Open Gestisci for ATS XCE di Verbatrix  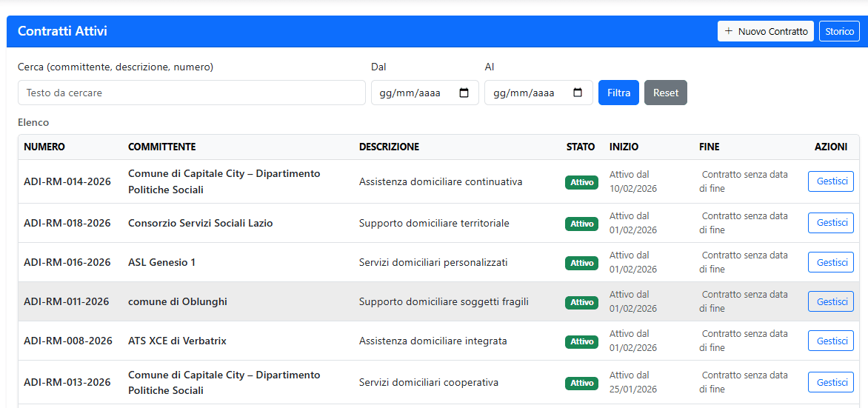click(x=830, y=341)
